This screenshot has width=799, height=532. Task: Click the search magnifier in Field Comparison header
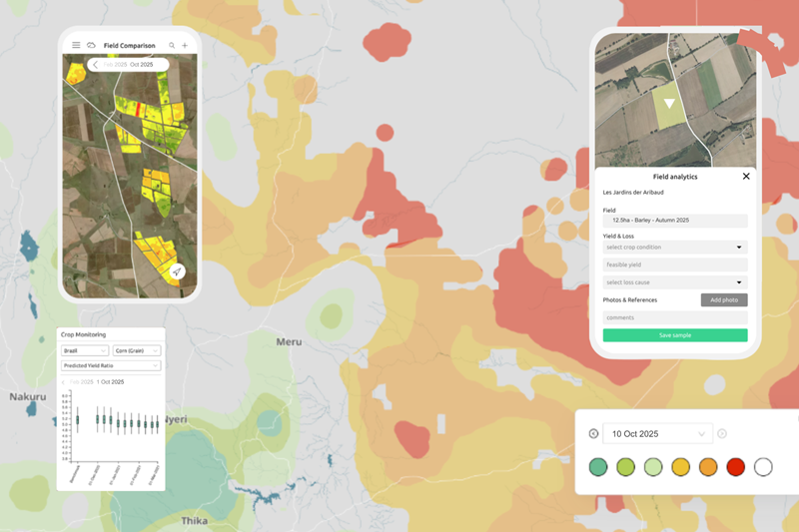pos(172,45)
